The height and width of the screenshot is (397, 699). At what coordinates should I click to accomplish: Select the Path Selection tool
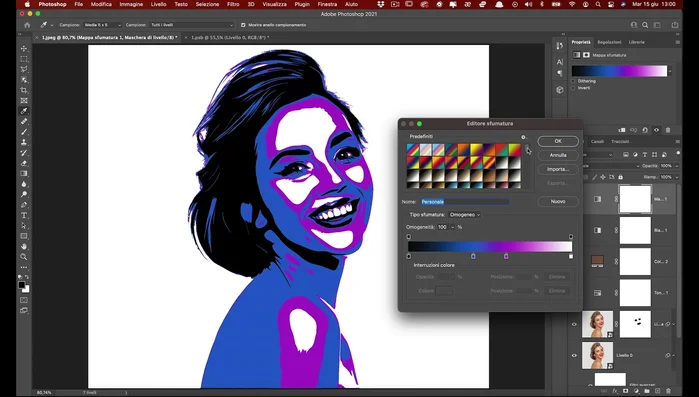coord(24,225)
